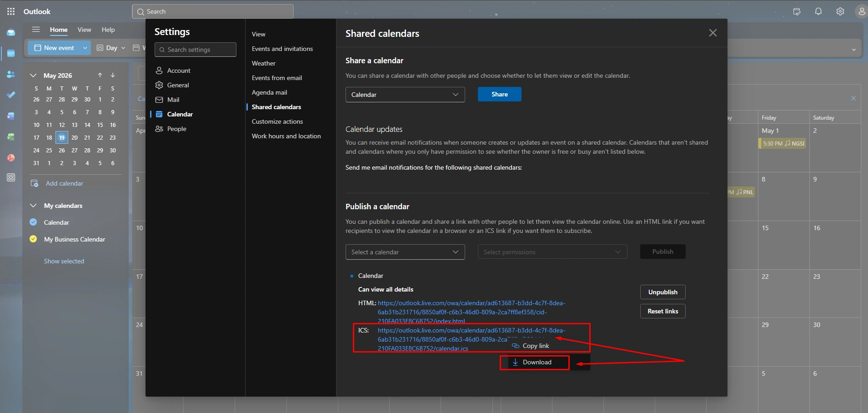Click the blue Share button
Viewport: 868px width, 413px height.
point(500,94)
